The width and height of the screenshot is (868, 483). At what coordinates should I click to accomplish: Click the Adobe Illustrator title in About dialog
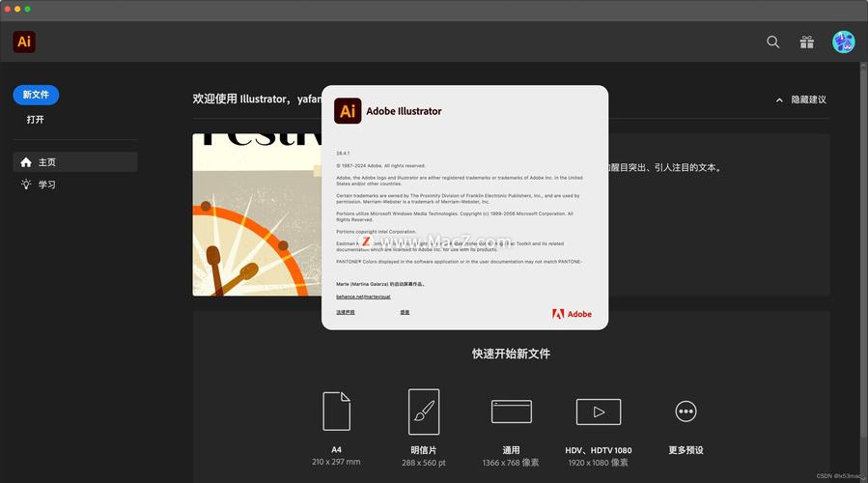[405, 111]
